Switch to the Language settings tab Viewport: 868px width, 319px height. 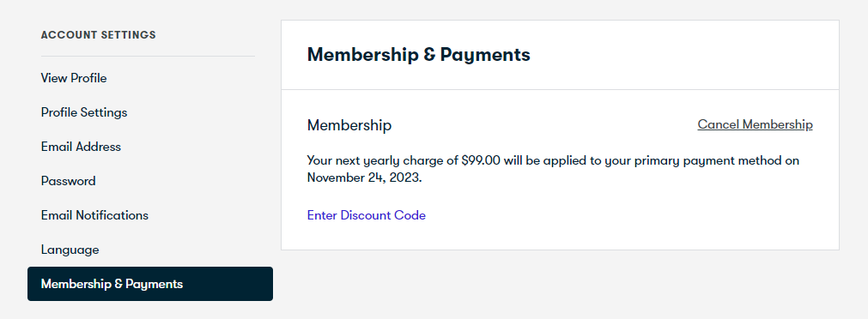click(x=70, y=250)
